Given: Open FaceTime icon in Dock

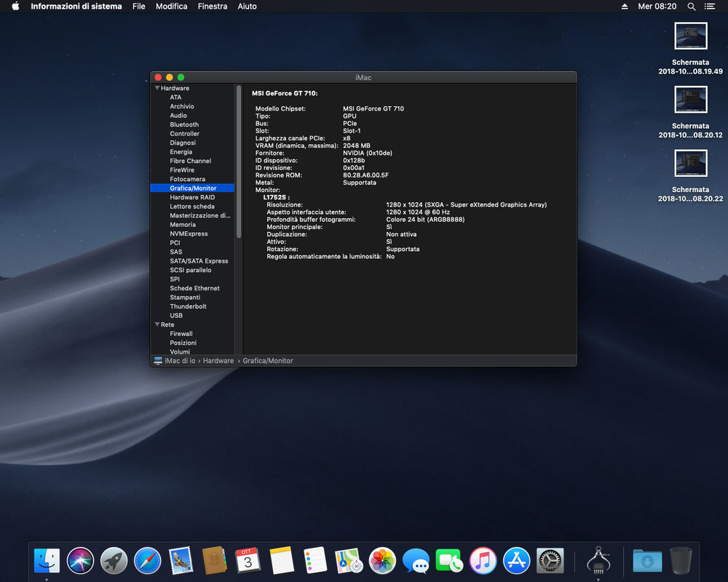Looking at the screenshot, I should 449,561.
